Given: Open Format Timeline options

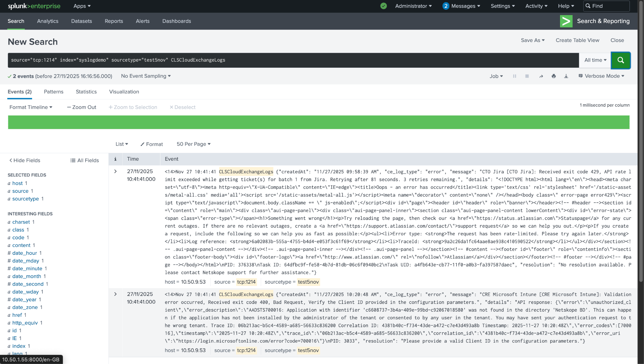Looking at the screenshot, I should point(31,107).
